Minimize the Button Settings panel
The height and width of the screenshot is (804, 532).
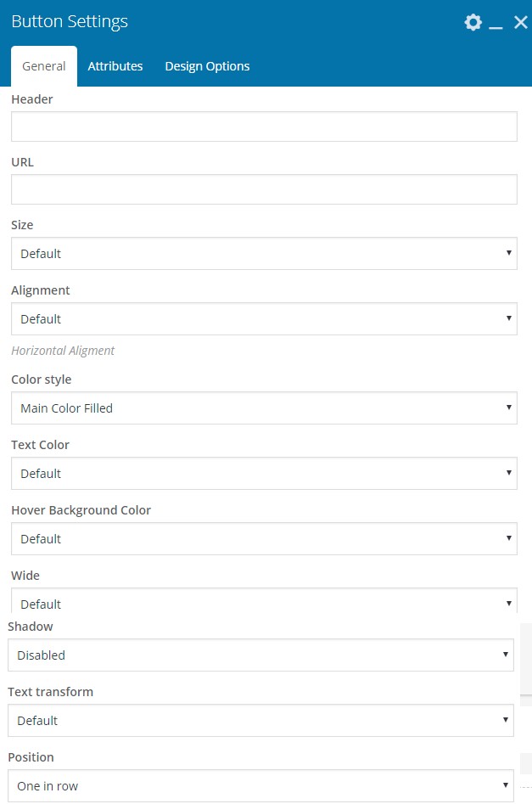coord(496,23)
